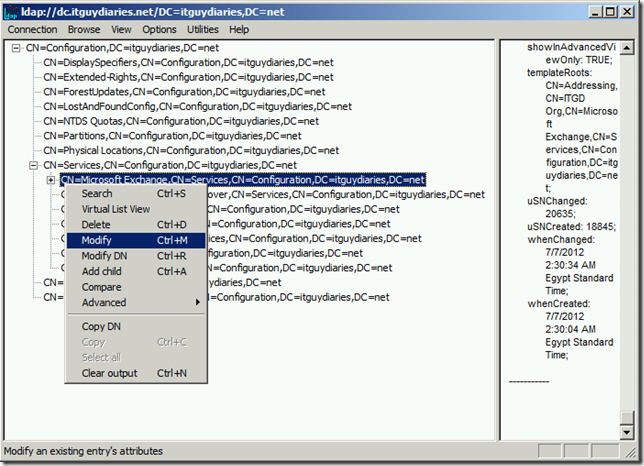The height and width of the screenshot is (466, 644).
Task: Click the whenChanged: output label
Action: [x=561, y=239]
